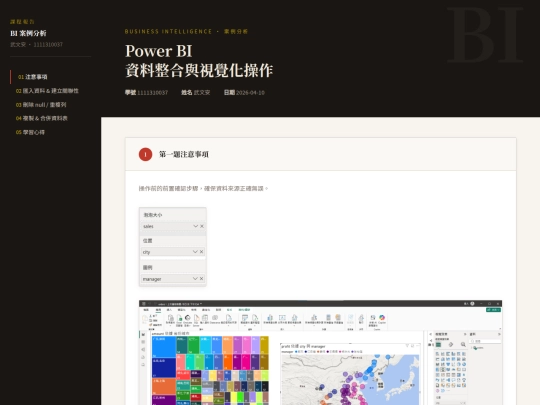This screenshot has height=405, width=540.
Task: Open the field-well settings image
Action: pos(173,247)
